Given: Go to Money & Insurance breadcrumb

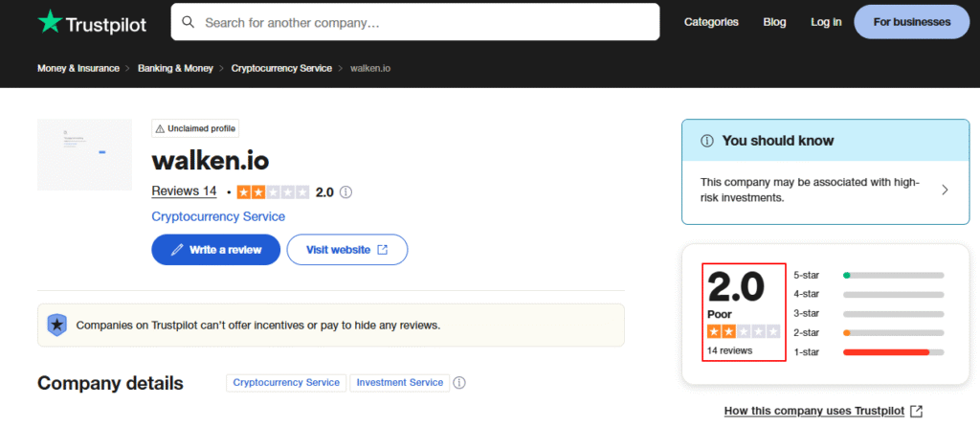Looking at the screenshot, I should pos(78,68).
